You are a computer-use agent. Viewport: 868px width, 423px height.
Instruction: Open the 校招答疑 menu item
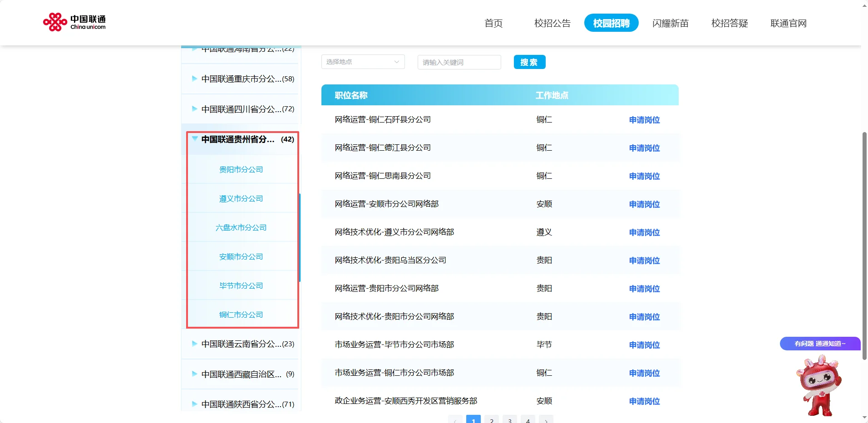click(730, 23)
